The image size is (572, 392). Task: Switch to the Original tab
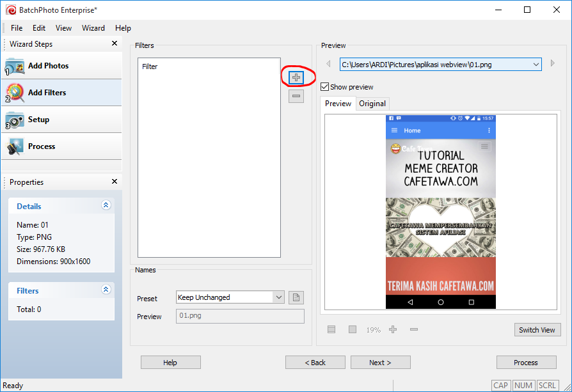pos(372,104)
